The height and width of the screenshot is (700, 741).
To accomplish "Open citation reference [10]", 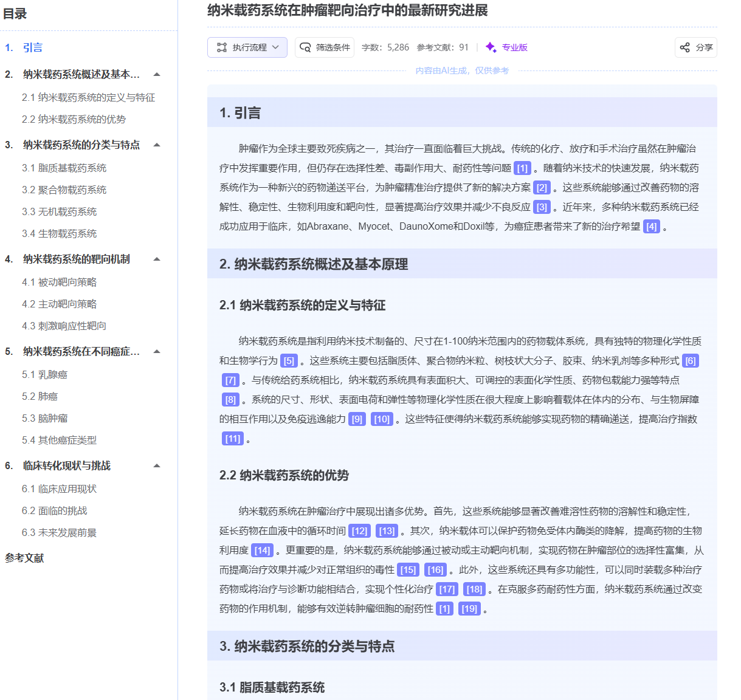I will tap(382, 419).
